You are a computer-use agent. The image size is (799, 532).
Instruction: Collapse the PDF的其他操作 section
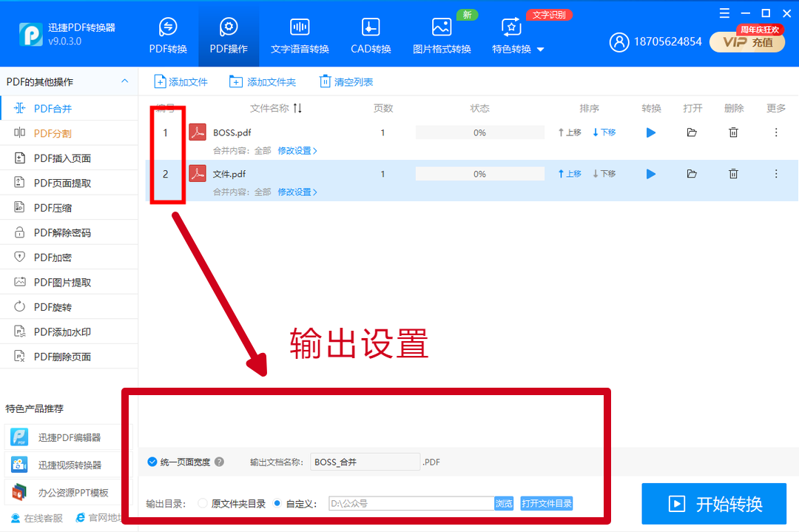125,81
